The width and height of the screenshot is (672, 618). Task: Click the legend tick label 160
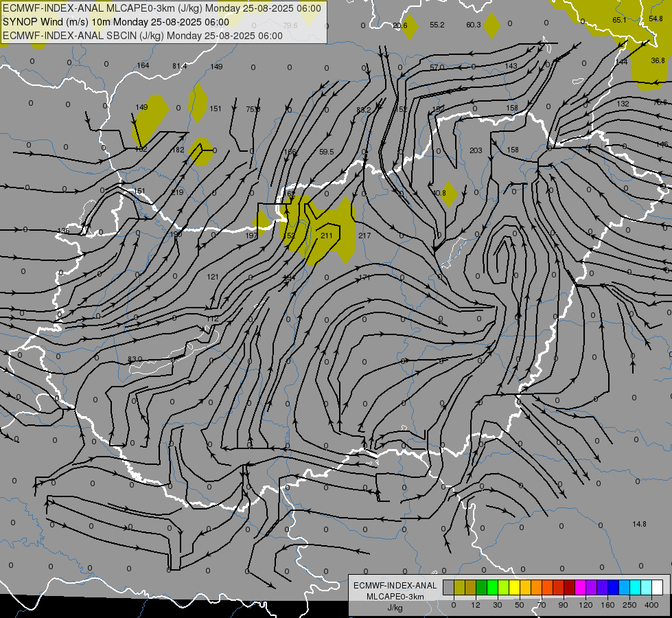pyautogui.click(x=607, y=605)
